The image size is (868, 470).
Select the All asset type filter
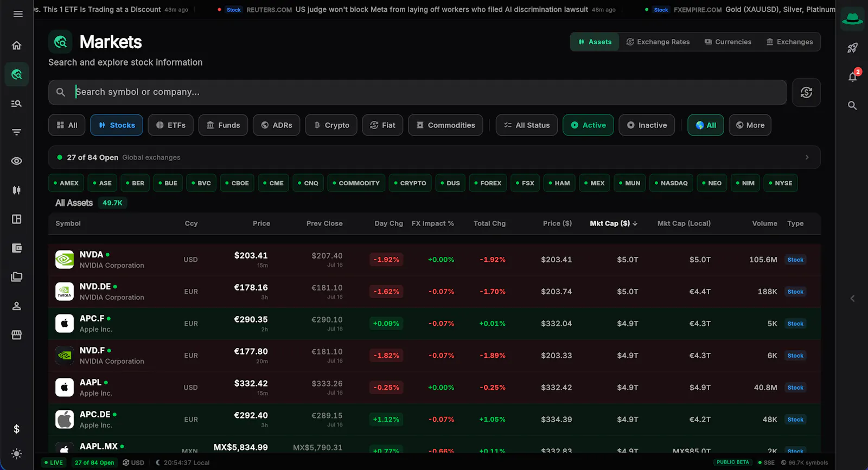point(67,125)
